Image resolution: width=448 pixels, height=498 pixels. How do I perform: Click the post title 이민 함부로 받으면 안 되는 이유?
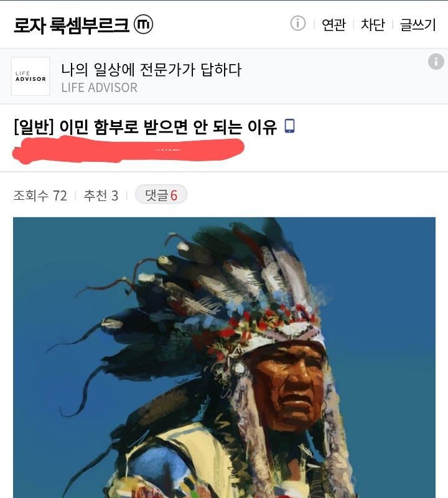pyautogui.click(x=168, y=127)
